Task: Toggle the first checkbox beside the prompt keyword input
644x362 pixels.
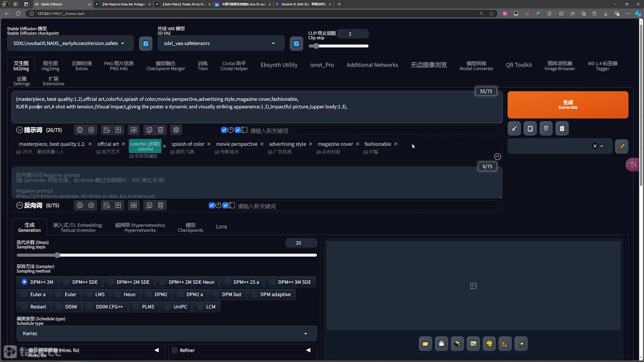Action: point(224,130)
